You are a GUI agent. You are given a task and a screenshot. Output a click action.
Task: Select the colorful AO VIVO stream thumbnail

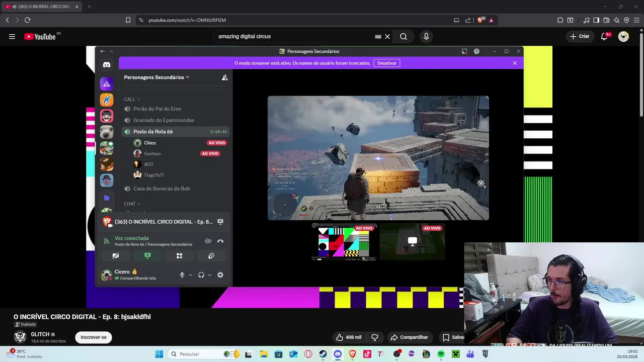[344, 242]
